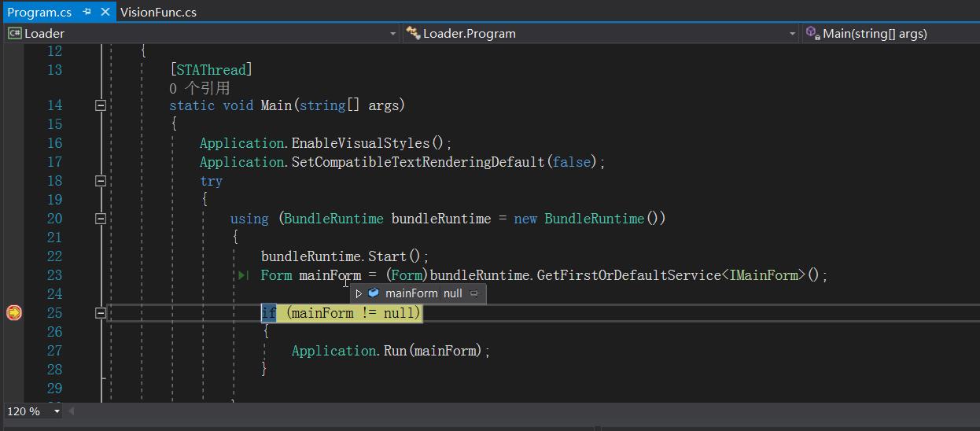Collapse the using block at line 20

pos(101,219)
